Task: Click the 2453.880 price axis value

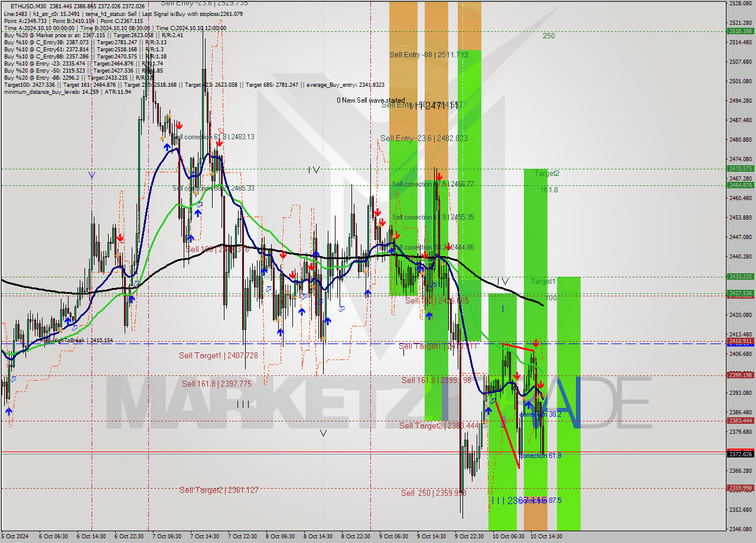Action: click(740, 217)
